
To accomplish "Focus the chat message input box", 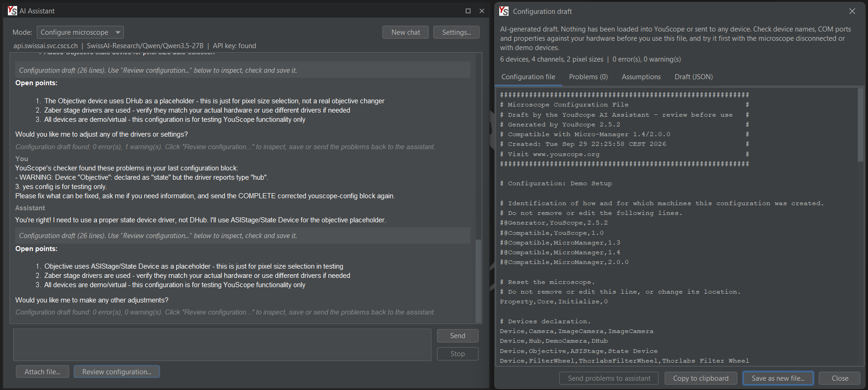I will (x=223, y=345).
